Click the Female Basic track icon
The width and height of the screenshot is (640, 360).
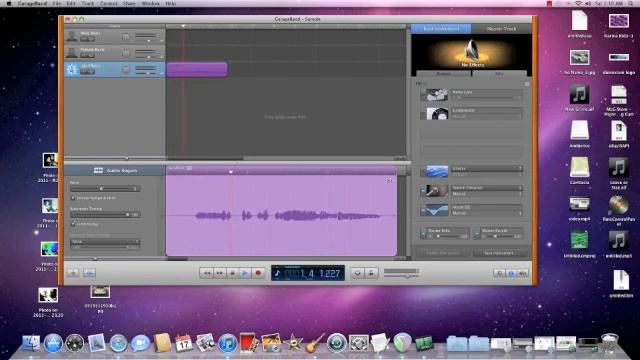tap(72, 53)
